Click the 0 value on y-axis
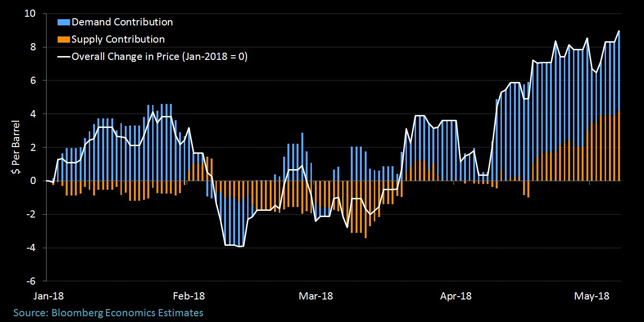The height and width of the screenshot is (322, 644). coord(33,181)
